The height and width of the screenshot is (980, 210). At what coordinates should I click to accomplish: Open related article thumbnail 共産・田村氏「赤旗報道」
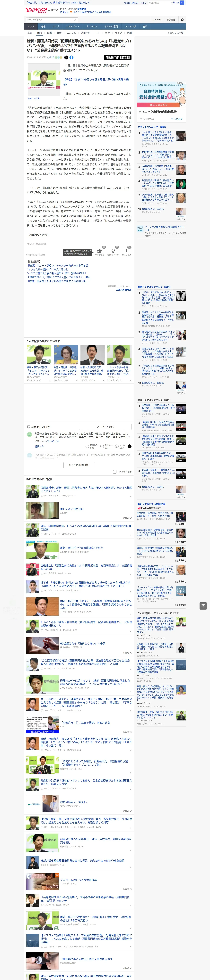66,355
